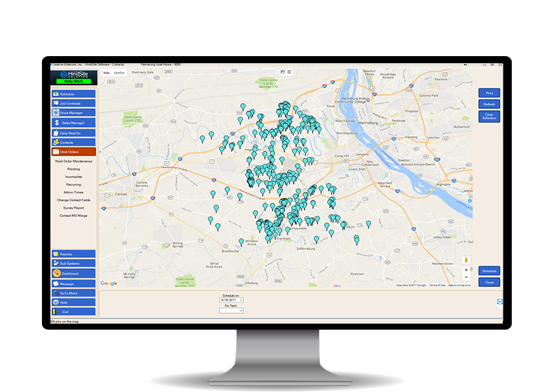Open Work Order Maintenance submenu item
This screenshot has height=392, width=555.
[74, 161]
